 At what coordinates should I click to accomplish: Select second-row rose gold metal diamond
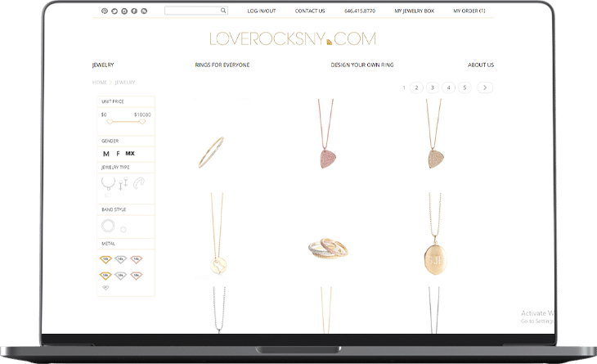click(137, 276)
